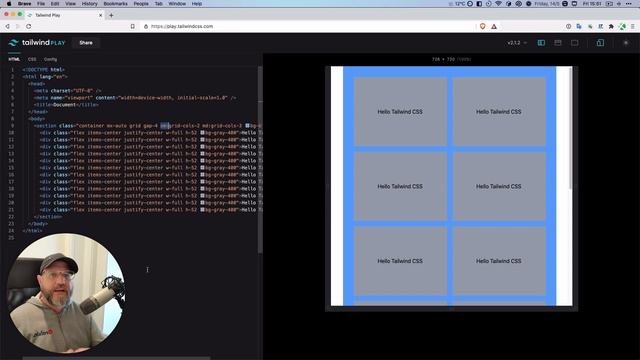Click line number 25 in gutter
The height and width of the screenshot is (360, 640).
tap(11, 238)
